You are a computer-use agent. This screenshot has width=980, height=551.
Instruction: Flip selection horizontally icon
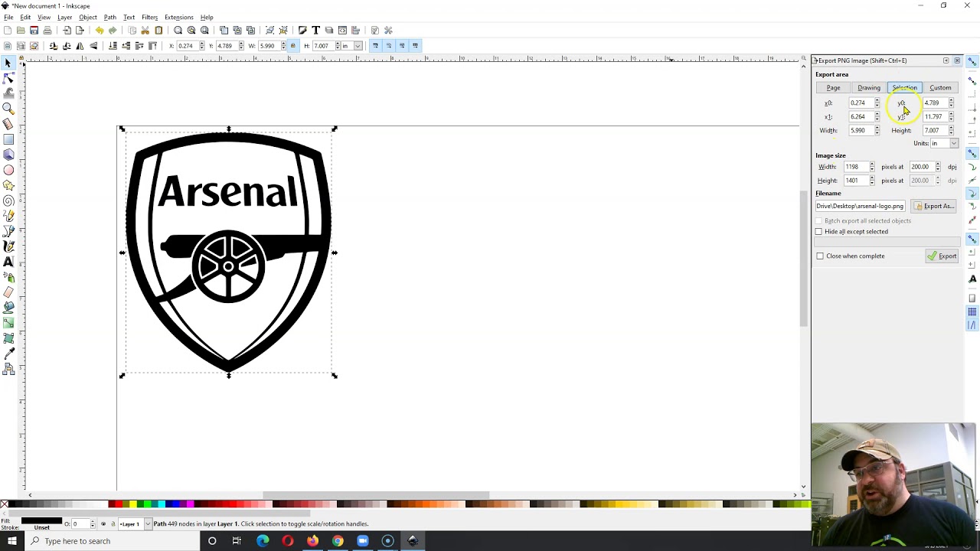tap(80, 46)
